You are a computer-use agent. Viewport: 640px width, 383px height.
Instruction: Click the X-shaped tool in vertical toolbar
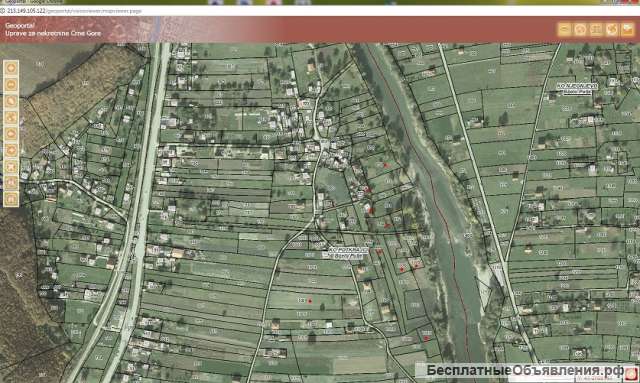11,167
